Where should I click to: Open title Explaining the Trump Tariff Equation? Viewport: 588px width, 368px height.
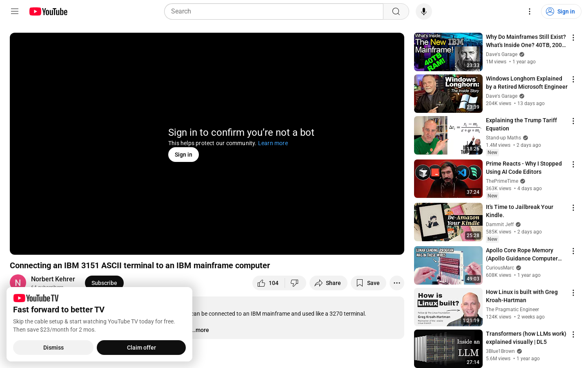point(521,124)
